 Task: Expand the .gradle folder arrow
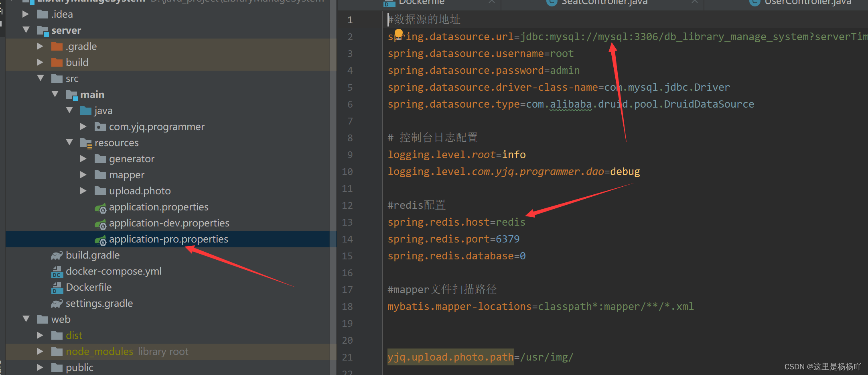point(40,46)
